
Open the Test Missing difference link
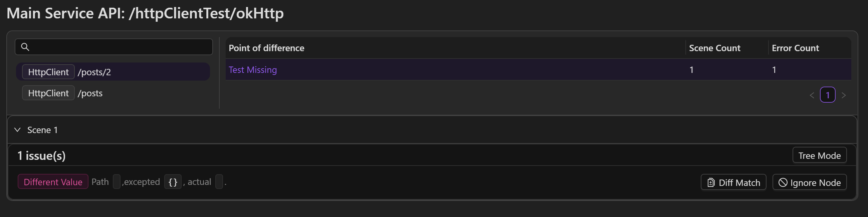(253, 70)
